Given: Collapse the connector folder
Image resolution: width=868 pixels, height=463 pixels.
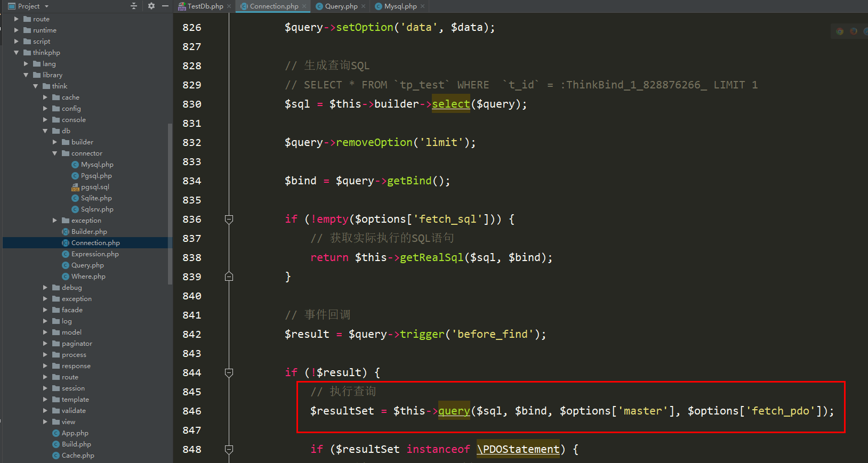Looking at the screenshot, I should coord(54,153).
